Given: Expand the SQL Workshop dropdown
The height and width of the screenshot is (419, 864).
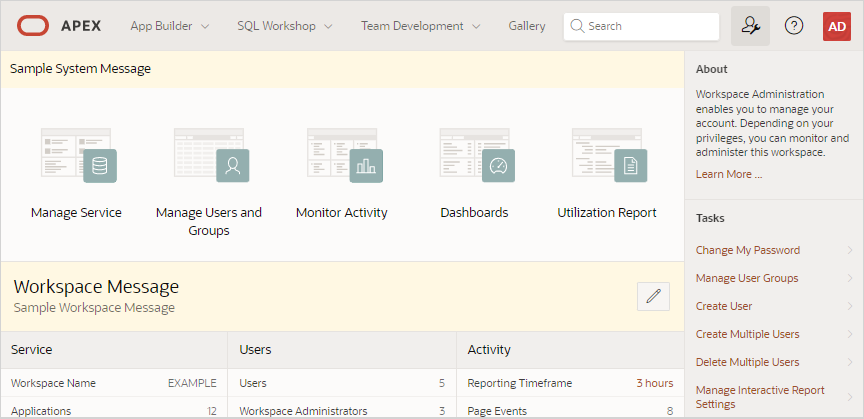Looking at the screenshot, I should (285, 26).
